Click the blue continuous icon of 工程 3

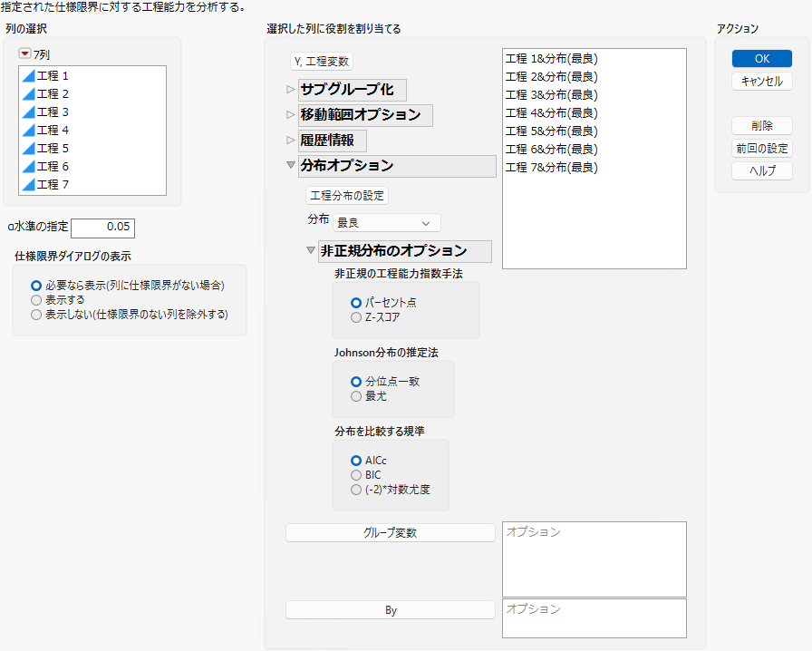(28, 112)
